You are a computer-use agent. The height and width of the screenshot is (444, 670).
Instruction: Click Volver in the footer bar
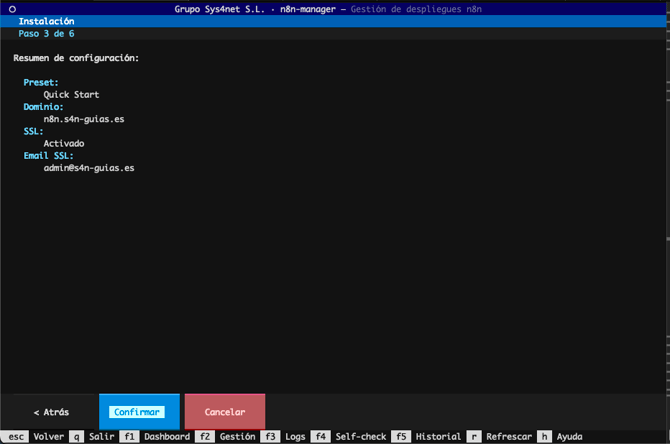point(48,437)
